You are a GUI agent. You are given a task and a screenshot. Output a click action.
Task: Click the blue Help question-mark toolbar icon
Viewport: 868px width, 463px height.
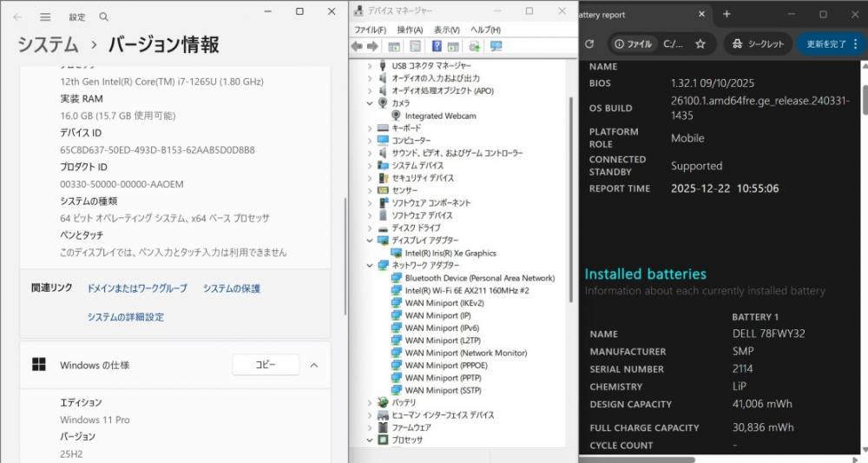437,47
